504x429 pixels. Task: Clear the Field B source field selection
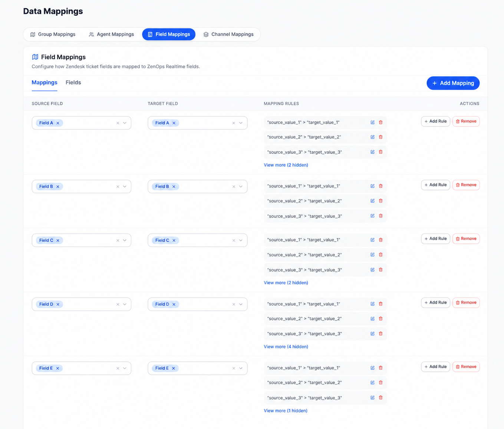[x=118, y=187]
